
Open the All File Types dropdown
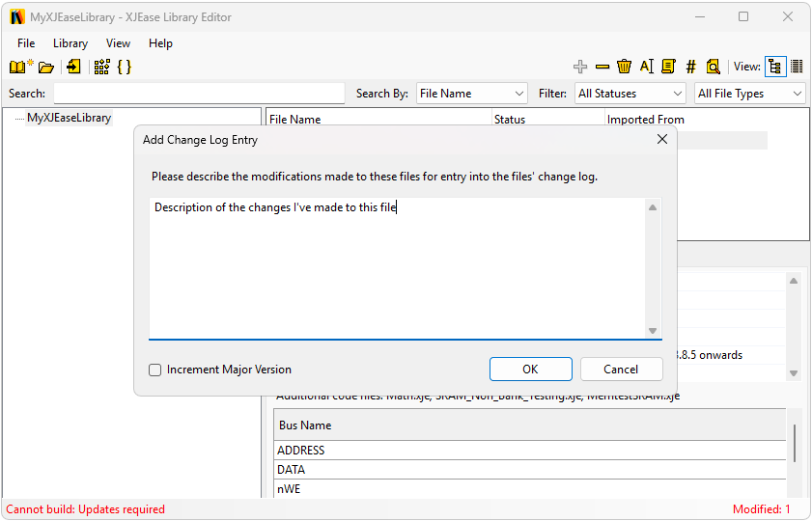750,94
